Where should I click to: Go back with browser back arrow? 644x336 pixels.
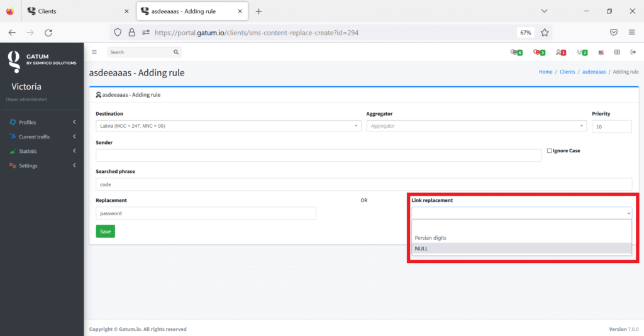(12, 33)
